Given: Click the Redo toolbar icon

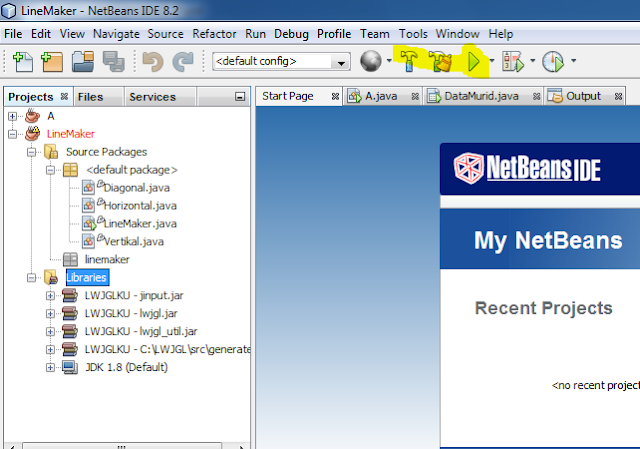Looking at the screenshot, I should click(x=183, y=62).
